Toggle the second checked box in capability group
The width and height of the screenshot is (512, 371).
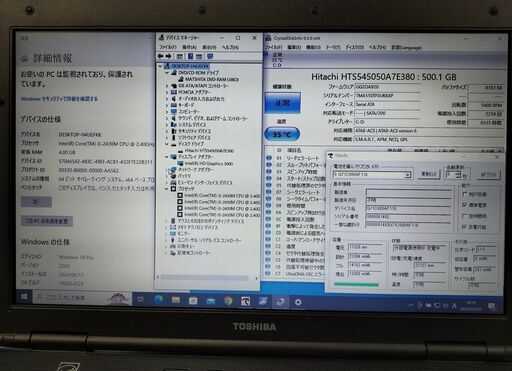(465, 205)
